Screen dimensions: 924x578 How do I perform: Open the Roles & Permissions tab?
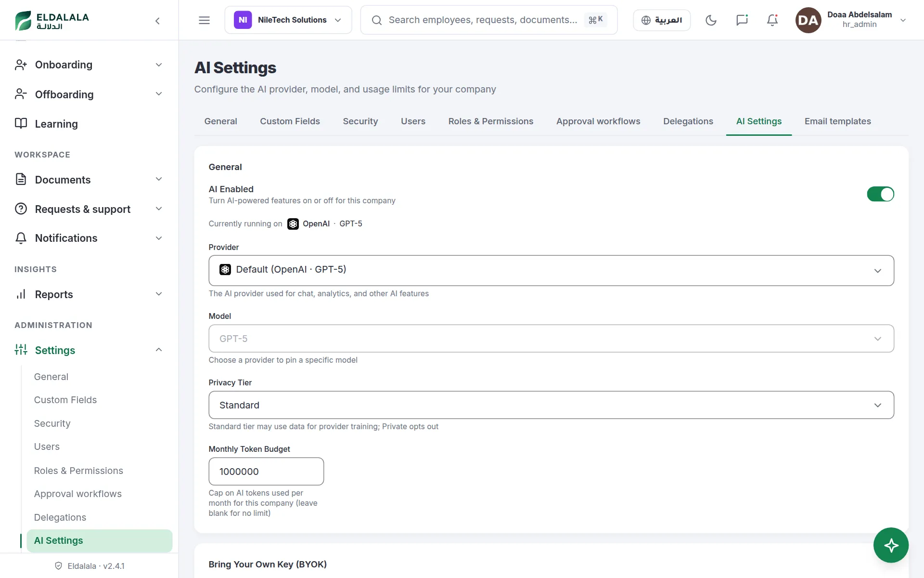(x=491, y=121)
